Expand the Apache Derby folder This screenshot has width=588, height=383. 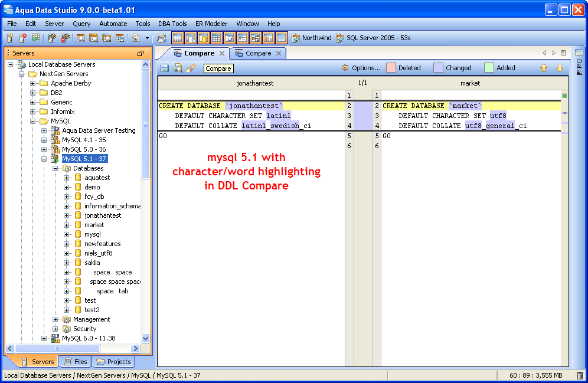click(x=33, y=83)
